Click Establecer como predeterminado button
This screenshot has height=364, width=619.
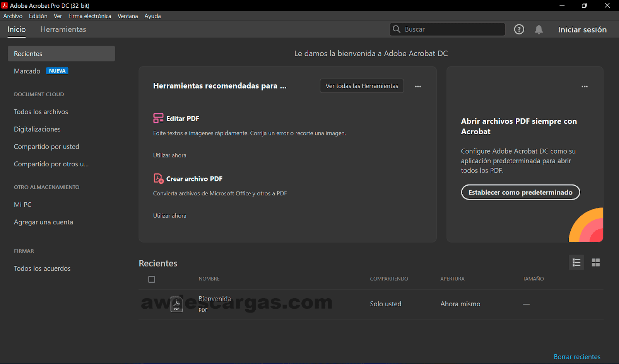point(520,192)
